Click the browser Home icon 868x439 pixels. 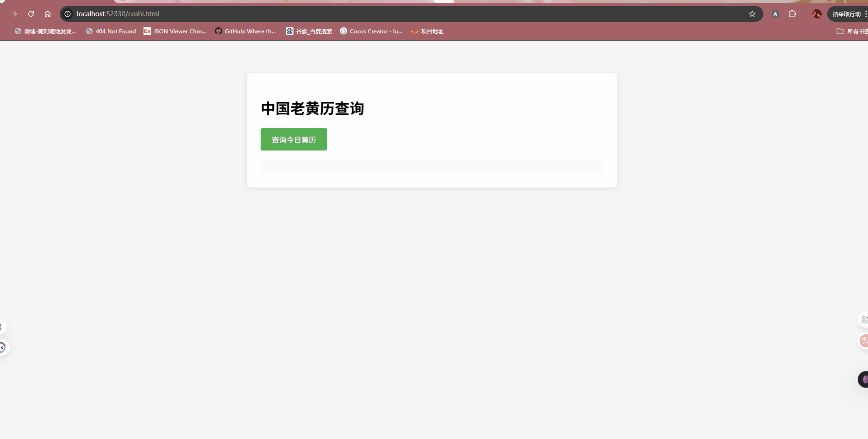pyautogui.click(x=48, y=14)
